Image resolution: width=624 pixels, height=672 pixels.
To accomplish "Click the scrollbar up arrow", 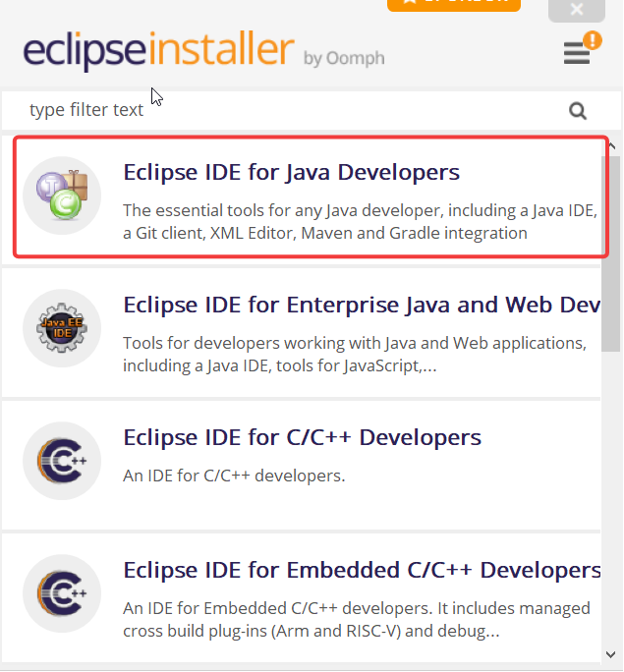I will pyautogui.click(x=611, y=146).
